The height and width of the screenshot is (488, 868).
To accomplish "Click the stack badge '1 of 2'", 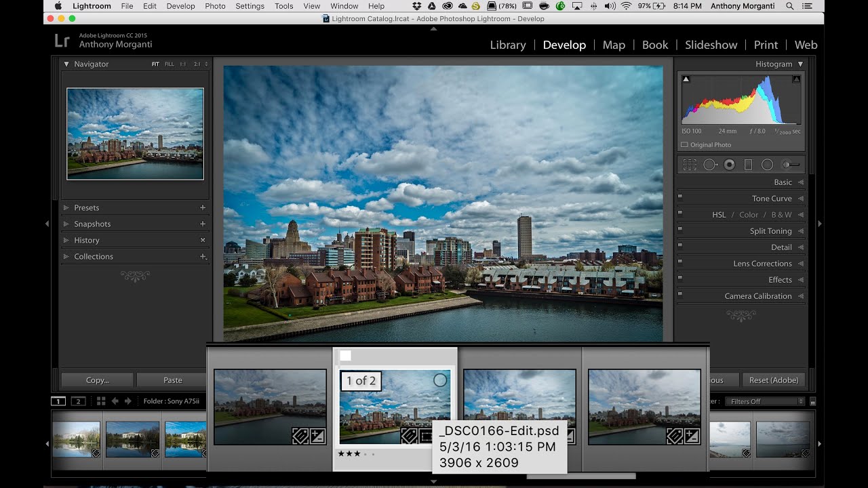I will (x=361, y=381).
